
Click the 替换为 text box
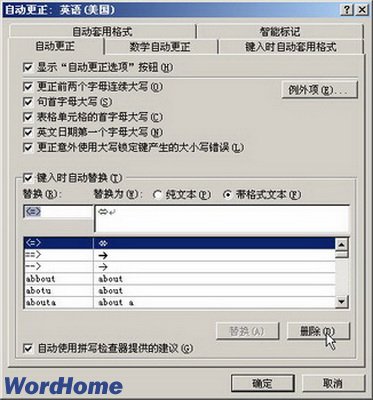[x=222, y=218]
